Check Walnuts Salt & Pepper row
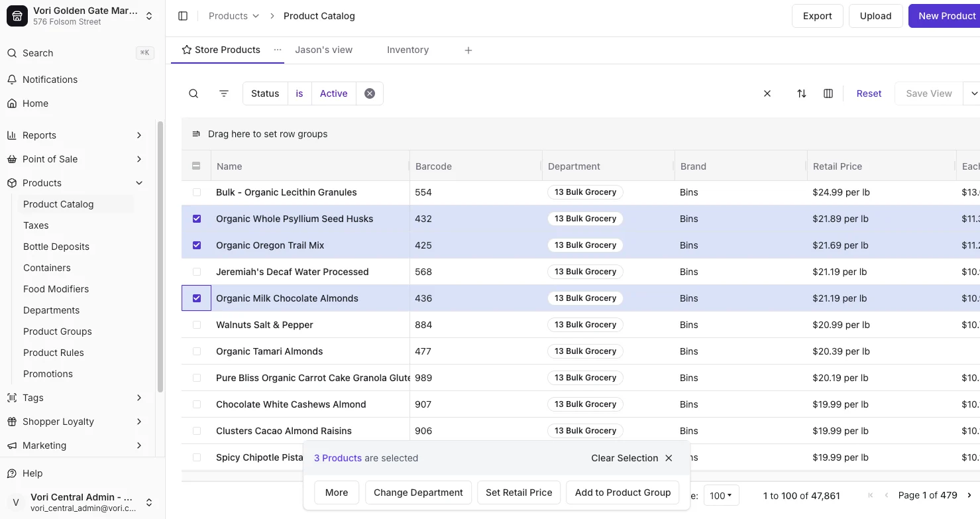 click(x=196, y=325)
